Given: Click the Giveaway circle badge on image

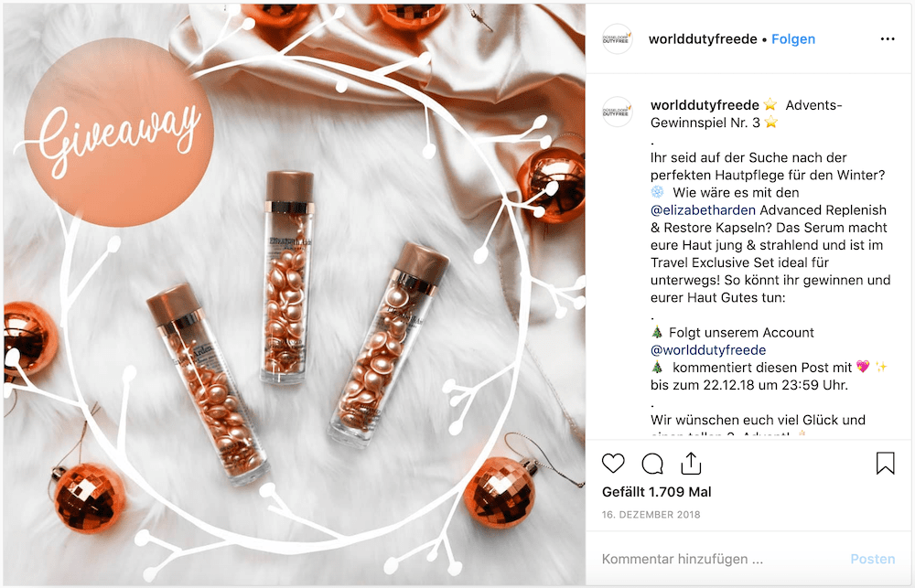Looking at the screenshot, I should tap(118, 133).
